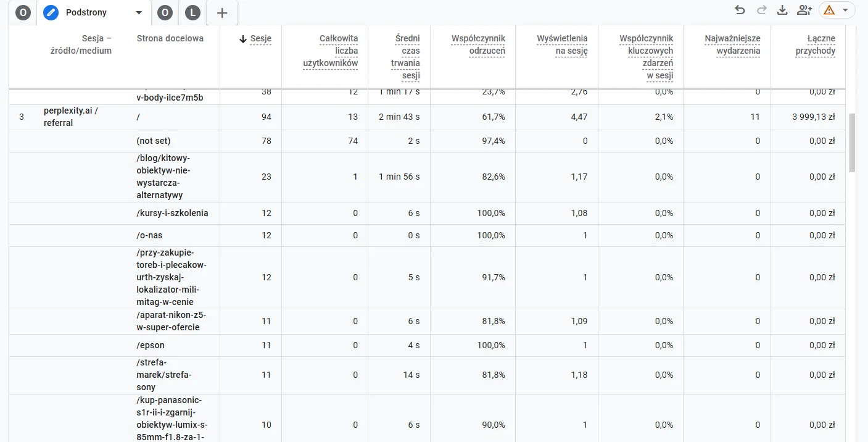Image resolution: width=868 pixels, height=442 pixels.
Task: Sort by Współczynnik odrzuceń column header
Action: click(478, 44)
